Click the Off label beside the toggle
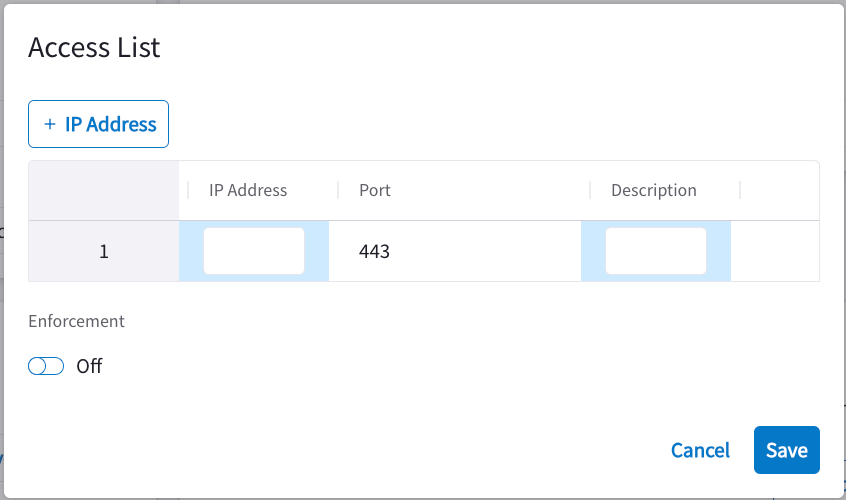Screen dimensions: 846x500 point(90,366)
